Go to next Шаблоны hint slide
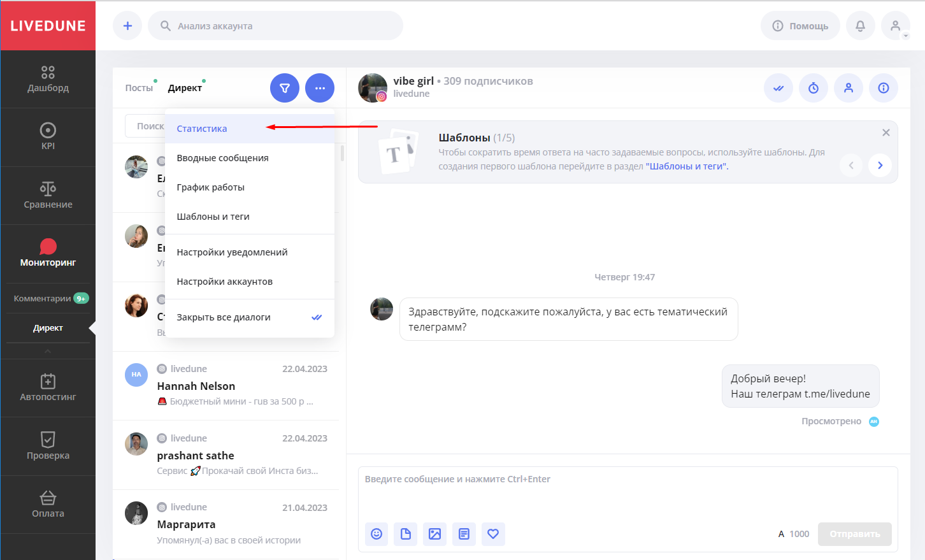This screenshot has width=925, height=560. tap(880, 165)
